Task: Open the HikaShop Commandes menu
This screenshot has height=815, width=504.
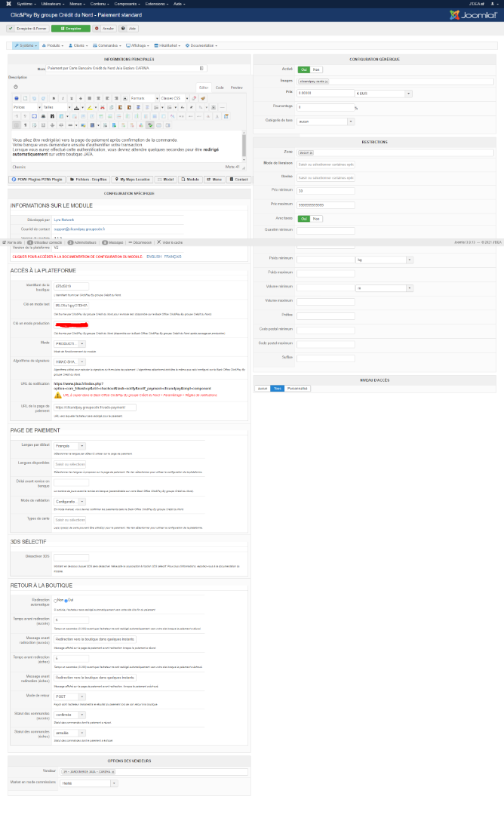Action: [x=107, y=46]
